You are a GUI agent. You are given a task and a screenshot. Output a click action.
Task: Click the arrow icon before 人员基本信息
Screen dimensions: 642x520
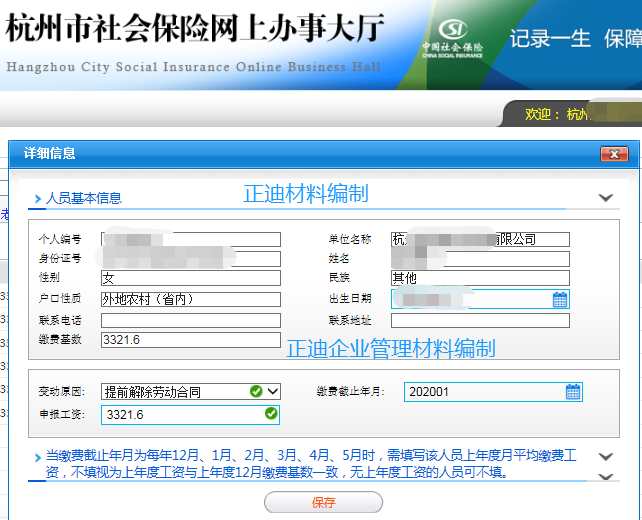click(x=38, y=199)
